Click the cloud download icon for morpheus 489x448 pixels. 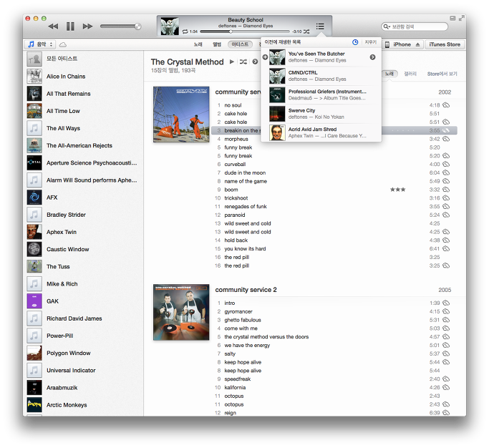446,139
